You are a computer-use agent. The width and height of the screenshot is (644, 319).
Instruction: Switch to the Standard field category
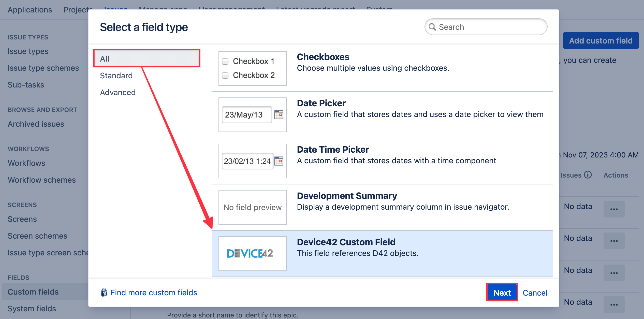tap(116, 75)
